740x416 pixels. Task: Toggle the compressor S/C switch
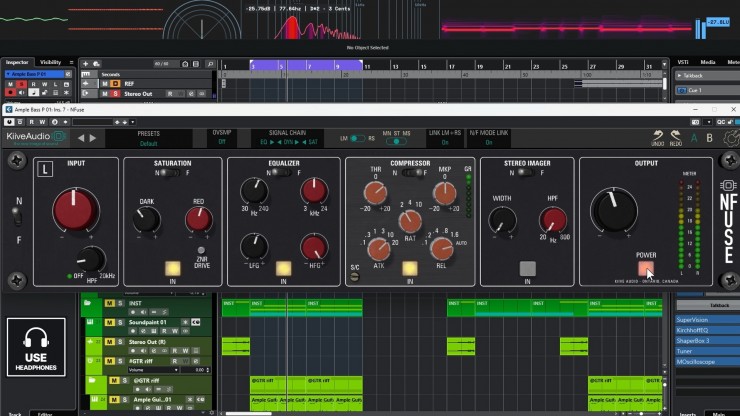[x=354, y=277]
